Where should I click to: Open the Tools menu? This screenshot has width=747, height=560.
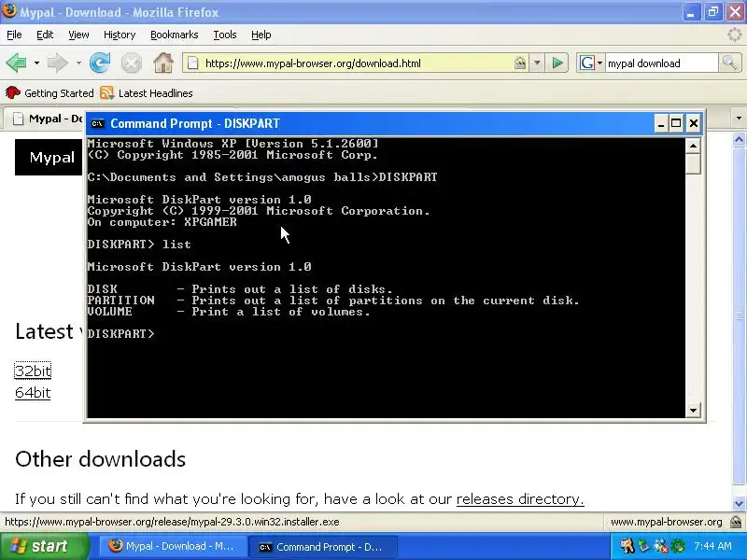click(225, 35)
